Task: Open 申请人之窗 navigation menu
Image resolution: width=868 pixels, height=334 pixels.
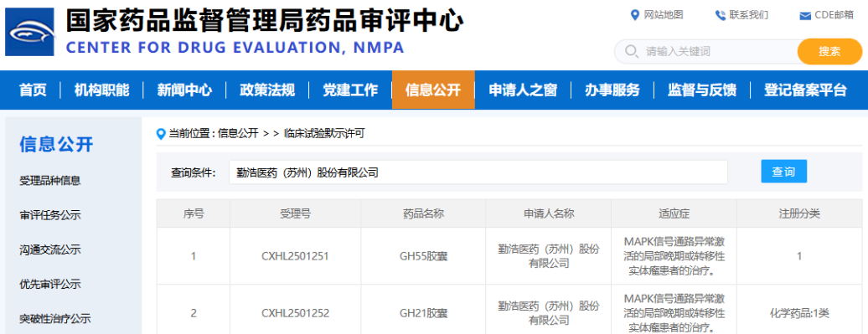Action: tap(523, 90)
